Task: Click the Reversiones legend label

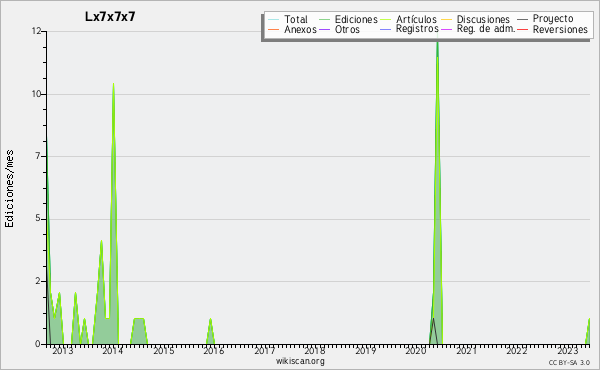Action: coord(560,29)
